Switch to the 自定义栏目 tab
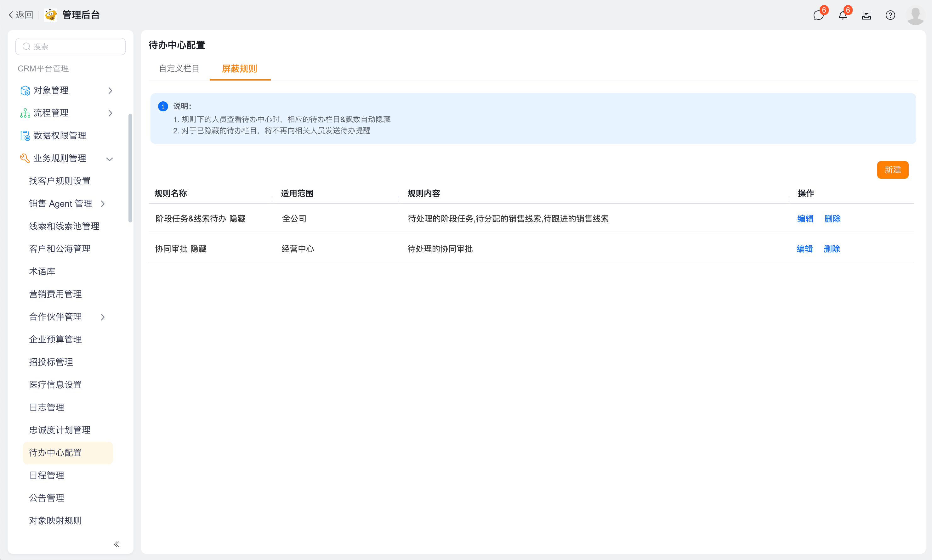This screenshot has width=932, height=560. [x=179, y=69]
